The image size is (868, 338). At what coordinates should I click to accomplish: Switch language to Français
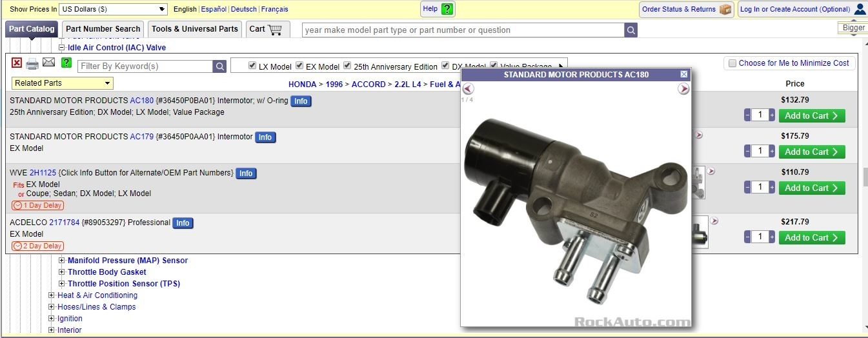(274, 9)
